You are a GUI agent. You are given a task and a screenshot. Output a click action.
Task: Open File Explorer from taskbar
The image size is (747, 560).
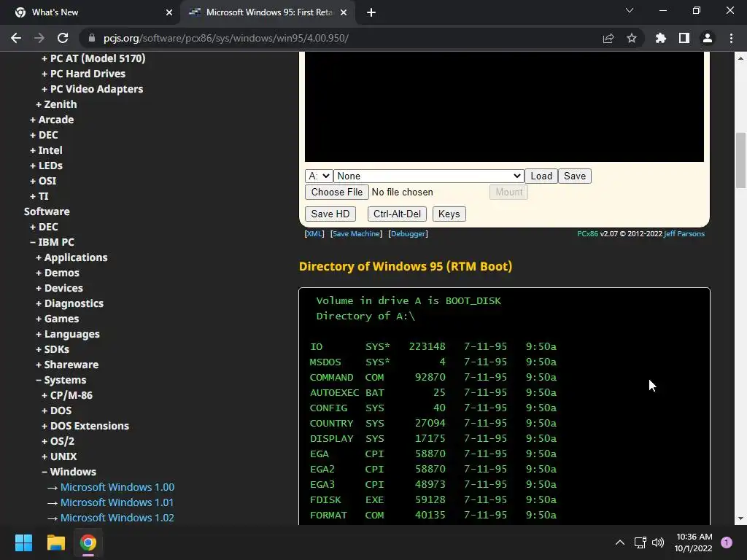(x=55, y=542)
